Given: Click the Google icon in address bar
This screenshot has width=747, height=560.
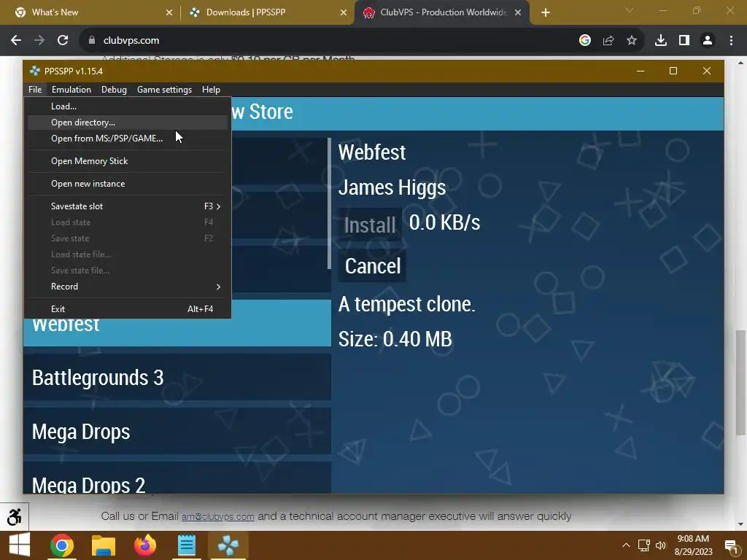Looking at the screenshot, I should pyautogui.click(x=584, y=41).
